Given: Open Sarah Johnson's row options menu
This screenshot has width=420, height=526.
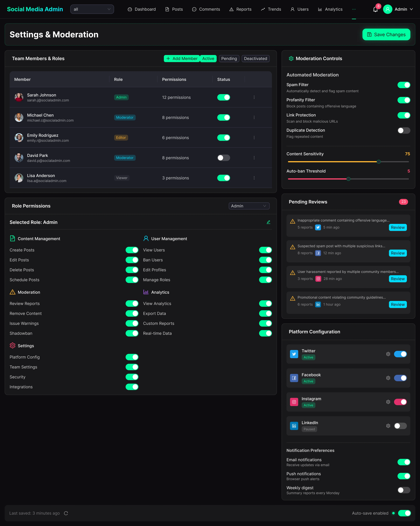Looking at the screenshot, I should tap(254, 97).
